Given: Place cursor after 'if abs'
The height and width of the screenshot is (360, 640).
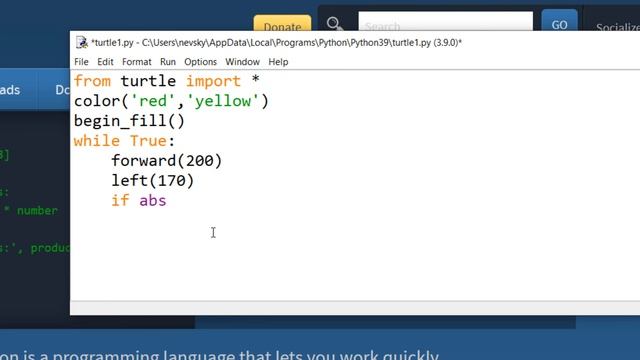Looking at the screenshot, I should [x=167, y=201].
